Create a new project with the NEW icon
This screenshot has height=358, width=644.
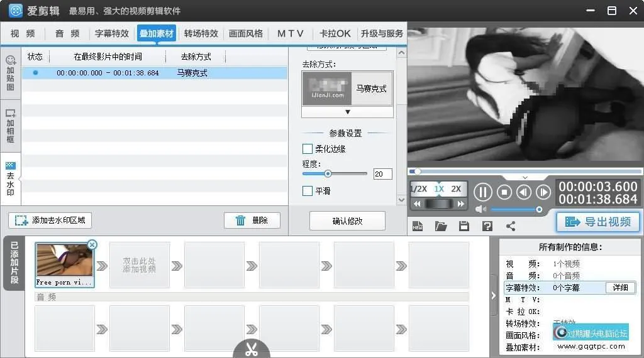418,226
